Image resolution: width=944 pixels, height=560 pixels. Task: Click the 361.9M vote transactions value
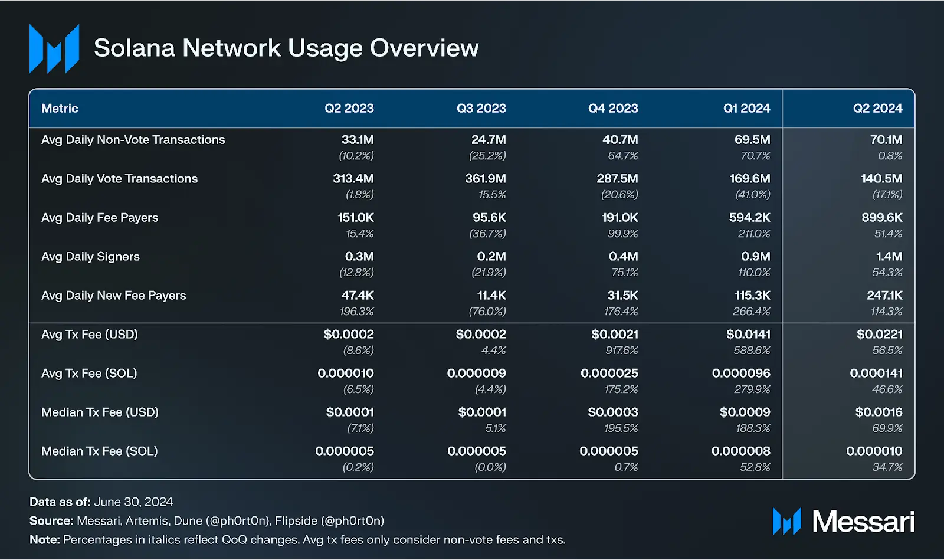[x=485, y=179]
